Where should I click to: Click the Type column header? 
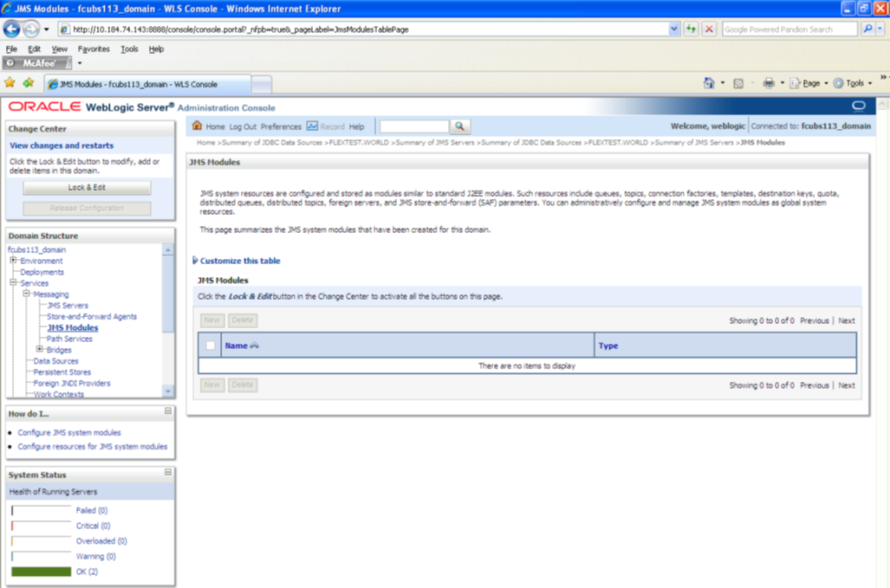(607, 346)
